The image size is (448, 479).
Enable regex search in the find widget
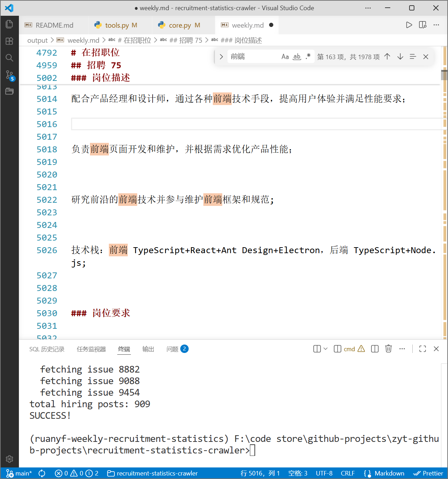coord(308,56)
